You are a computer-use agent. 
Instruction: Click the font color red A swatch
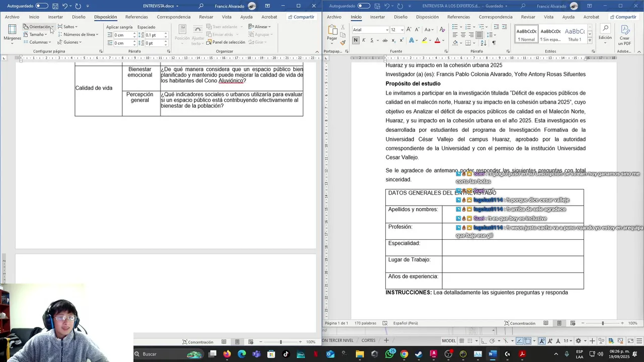[437, 40]
